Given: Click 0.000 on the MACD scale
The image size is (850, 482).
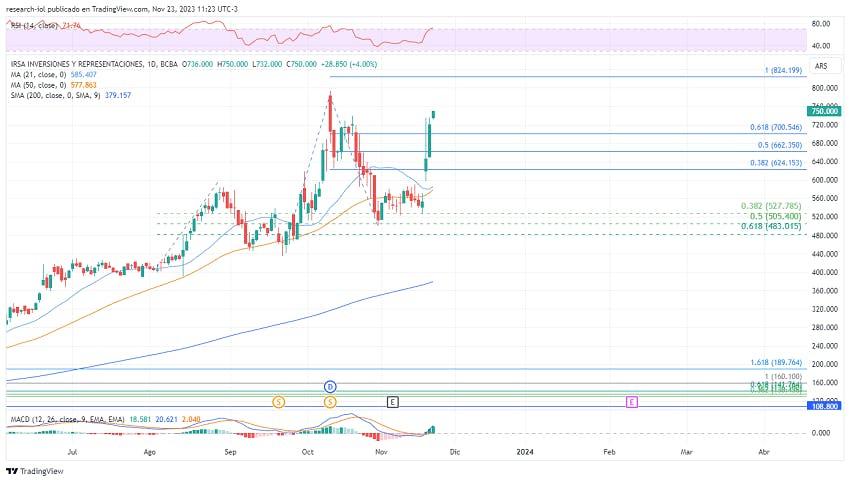Looking at the screenshot, I should (821, 433).
